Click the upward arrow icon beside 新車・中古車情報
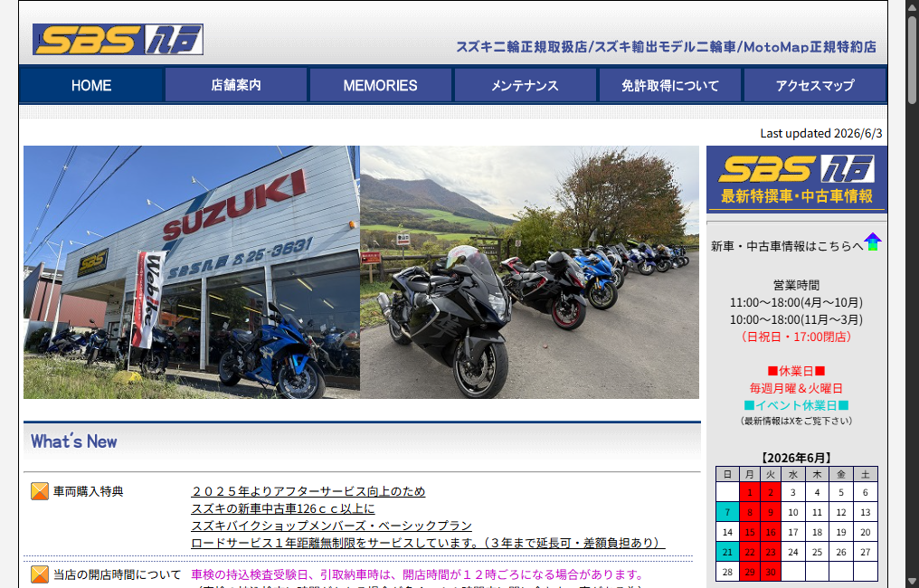The width and height of the screenshot is (919, 588). pos(873,242)
